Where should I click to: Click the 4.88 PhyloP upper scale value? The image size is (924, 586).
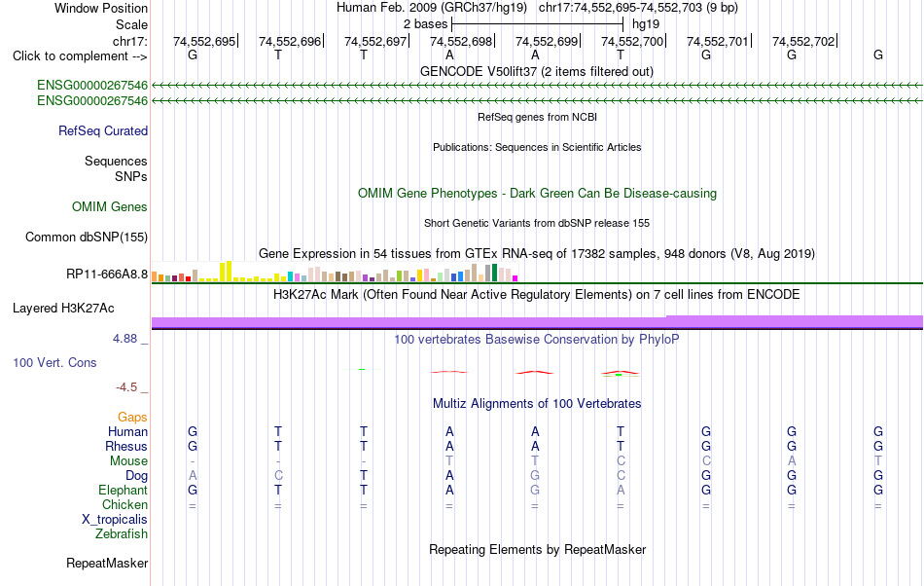click(x=124, y=339)
